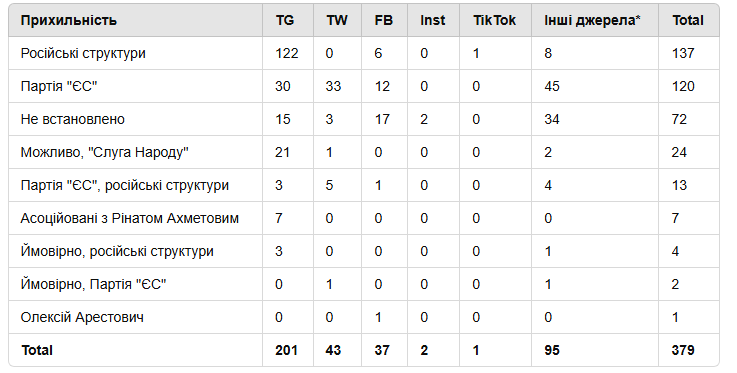Select TG value 122 for Російські структури
Screen dimensions: 737x373
[x=287, y=53]
